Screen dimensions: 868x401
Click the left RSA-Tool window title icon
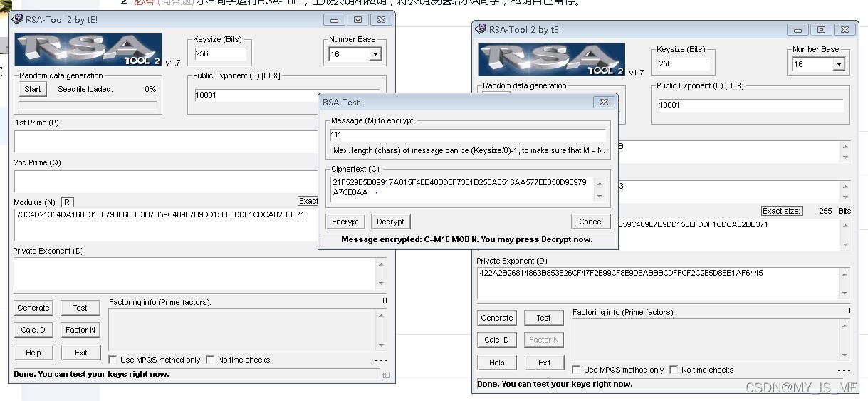[18, 20]
